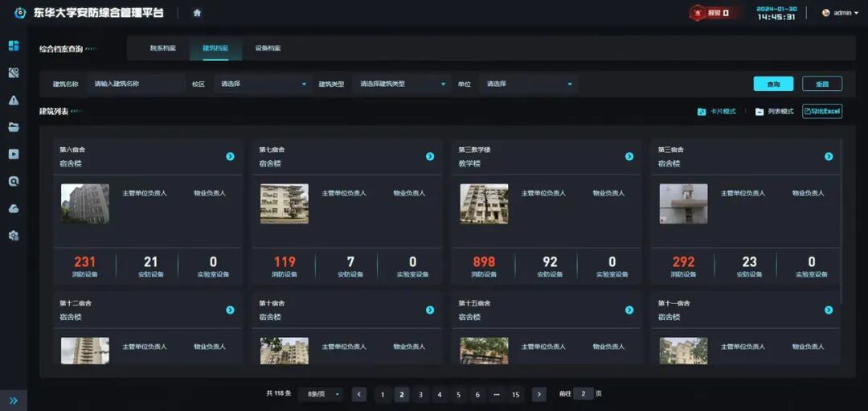
Task: Open the 8条/页 page size dropdown
Action: 321,394
